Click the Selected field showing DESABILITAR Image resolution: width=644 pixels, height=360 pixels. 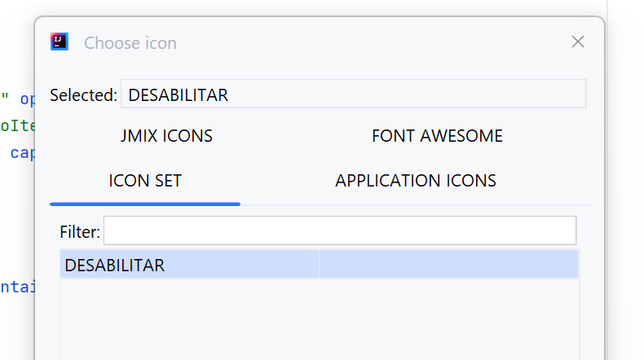(x=353, y=94)
